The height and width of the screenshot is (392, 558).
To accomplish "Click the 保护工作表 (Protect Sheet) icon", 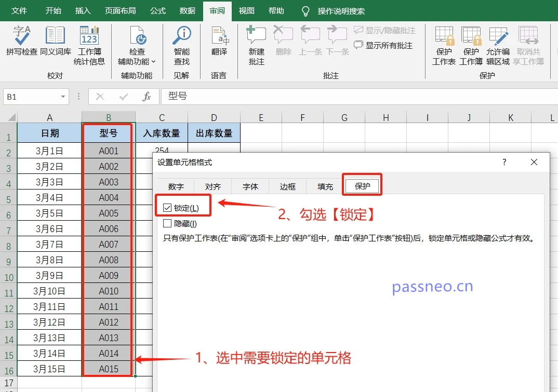I will pos(444,44).
